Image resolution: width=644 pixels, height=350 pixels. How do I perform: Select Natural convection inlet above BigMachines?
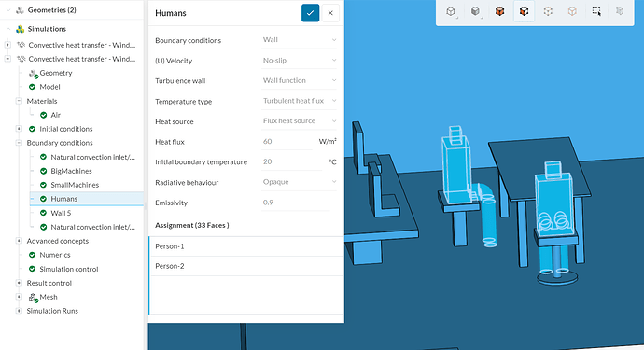92,157
